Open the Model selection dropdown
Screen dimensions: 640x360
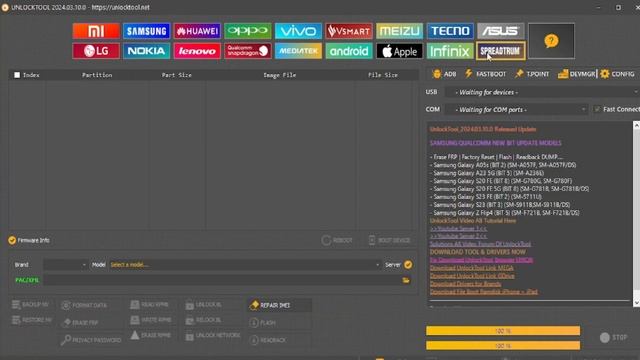click(x=244, y=265)
